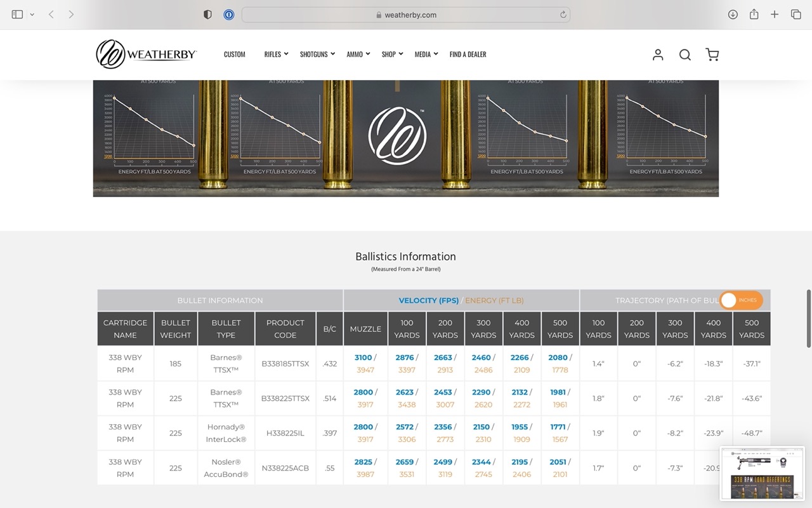Viewport: 812px width, 508px height.
Task: Click the Safari share icon
Action: (x=754, y=15)
